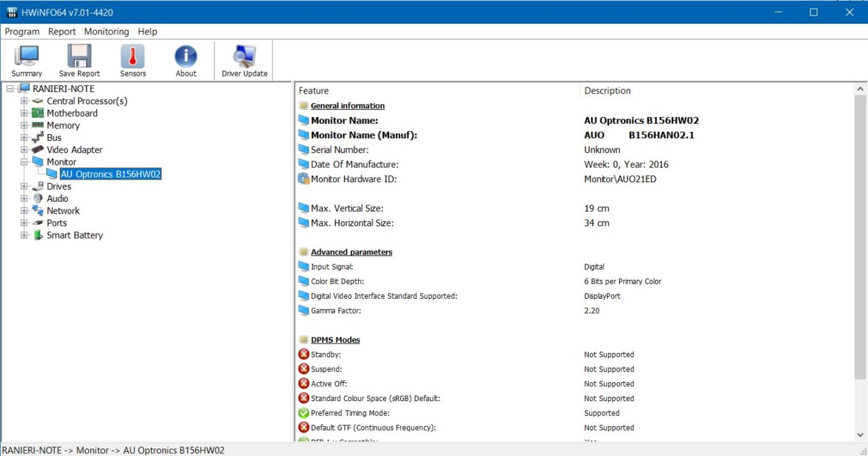This screenshot has height=456, width=868.
Task: Collapse the RANIERI-NOTE root node
Action: pos(11,89)
